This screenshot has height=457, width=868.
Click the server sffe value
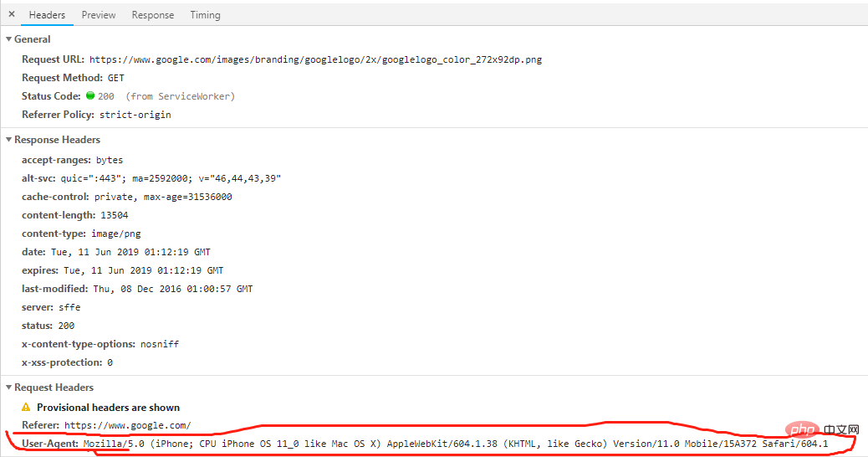pyautogui.click(x=69, y=307)
